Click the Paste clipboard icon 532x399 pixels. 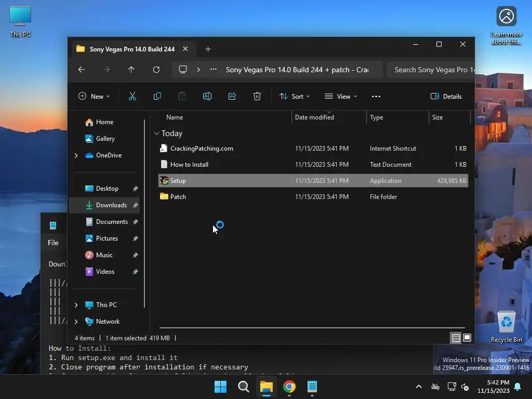[182, 96]
